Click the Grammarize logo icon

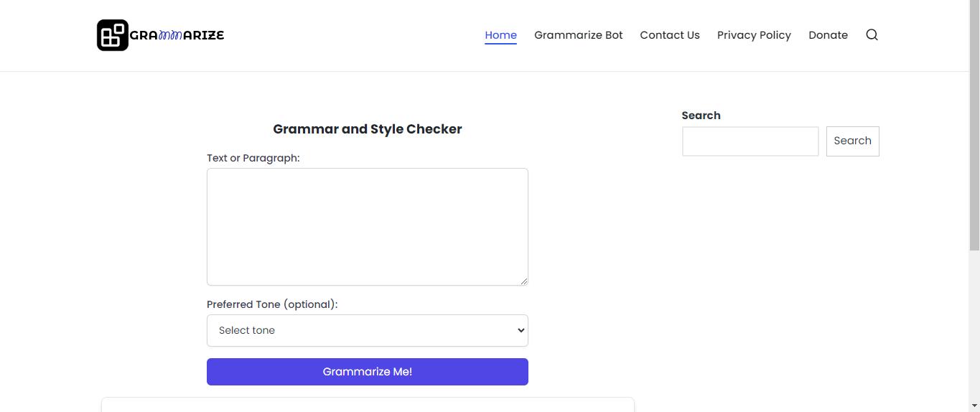tap(113, 35)
